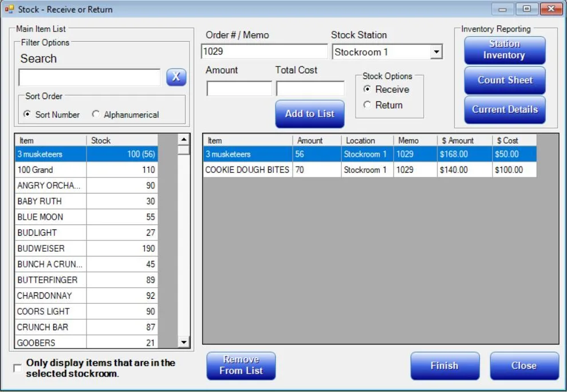Click the Location column header
Viewport: 567px width, 392px height.
pos(367,140)
